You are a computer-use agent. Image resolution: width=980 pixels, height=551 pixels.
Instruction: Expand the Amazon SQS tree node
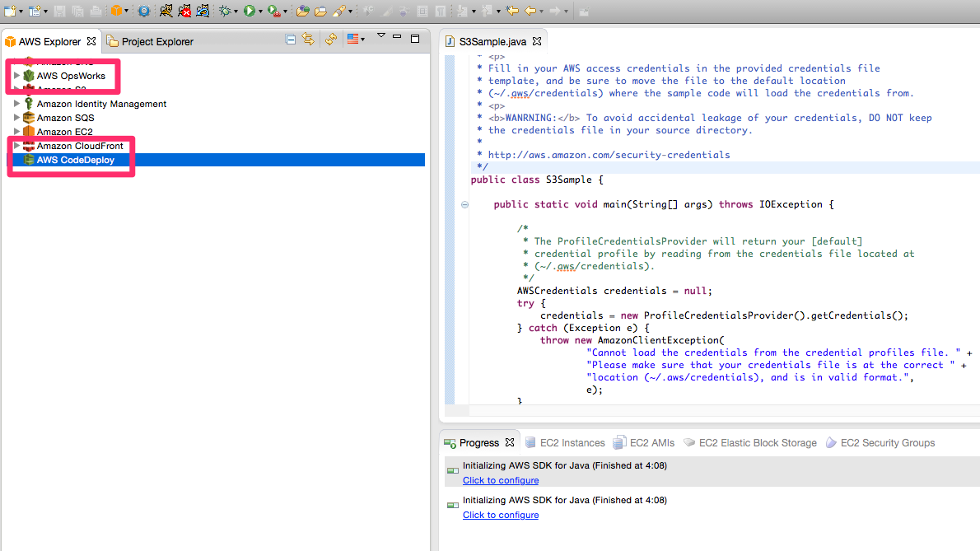tap(16, 118)
